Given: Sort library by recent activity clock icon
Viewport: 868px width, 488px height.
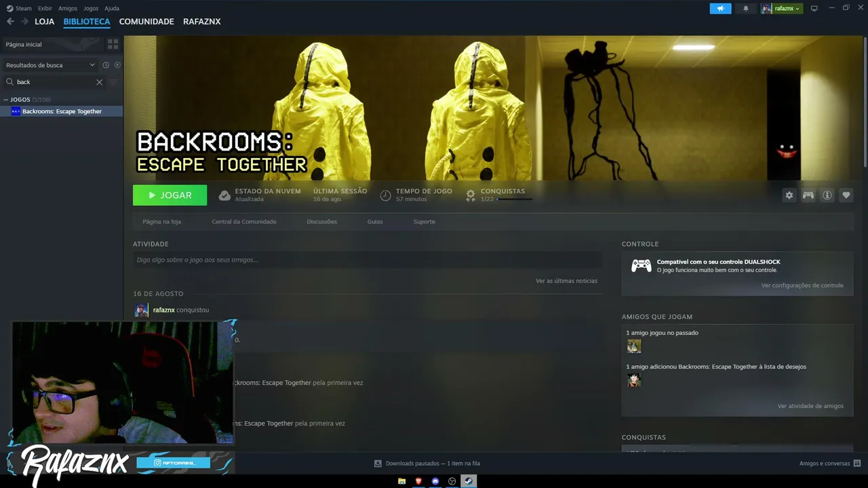Looking at the screenshot, I should (106, 65).
